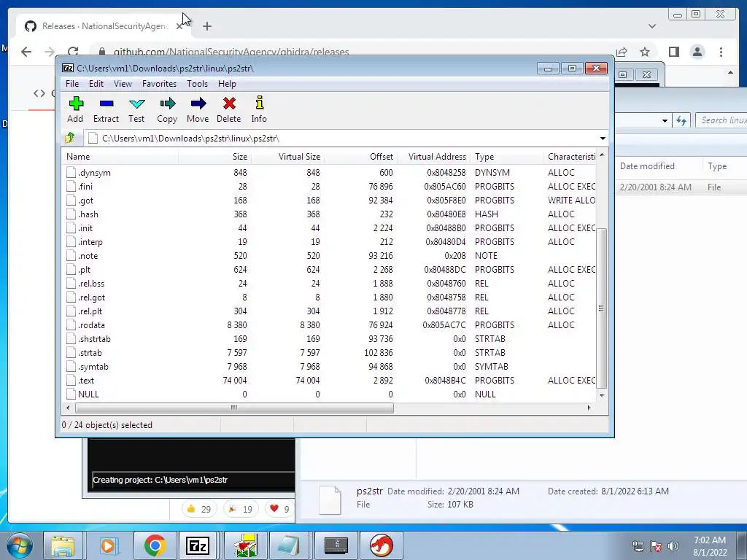Viewport: 747px width, 560px height.
Task: Open Chrome's three-dot menu
Action: click(721, 52)
